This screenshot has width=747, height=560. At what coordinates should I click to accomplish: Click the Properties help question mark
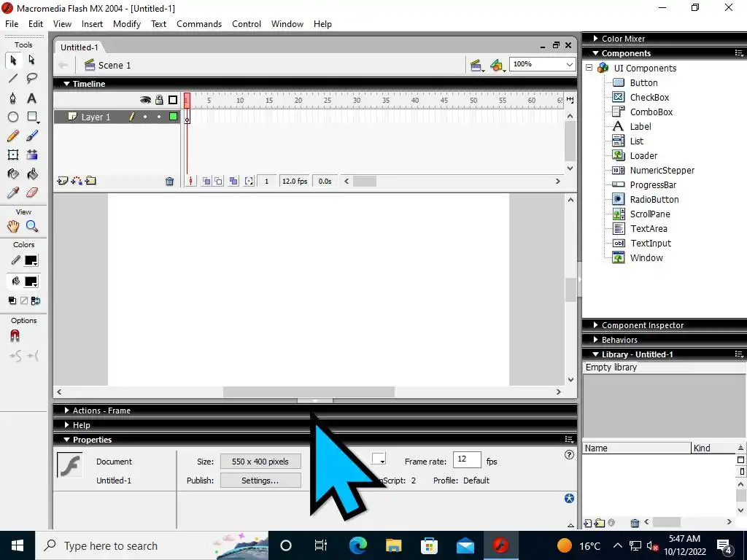[x=569, y=455]
